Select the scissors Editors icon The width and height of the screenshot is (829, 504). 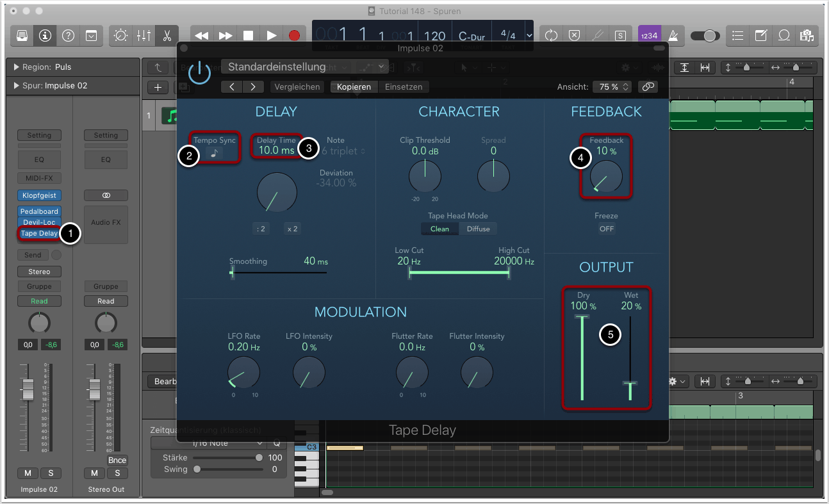[167, 36]
